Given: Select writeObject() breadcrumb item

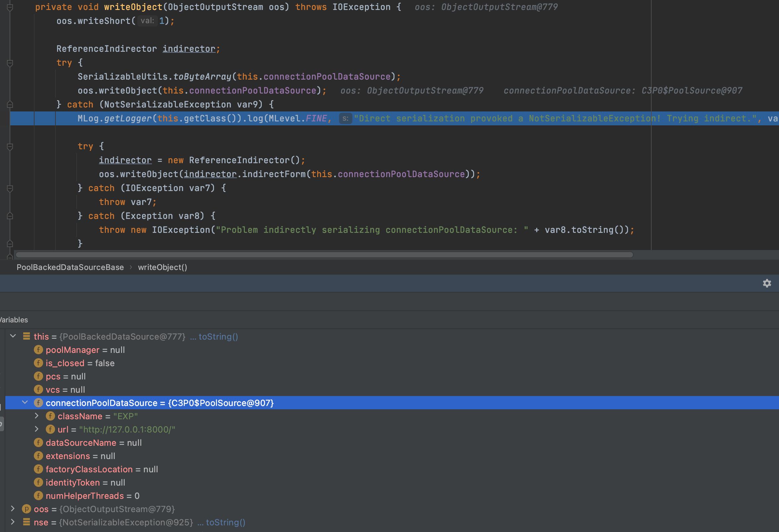Looking at the screenshot, I should pos(163,267).
